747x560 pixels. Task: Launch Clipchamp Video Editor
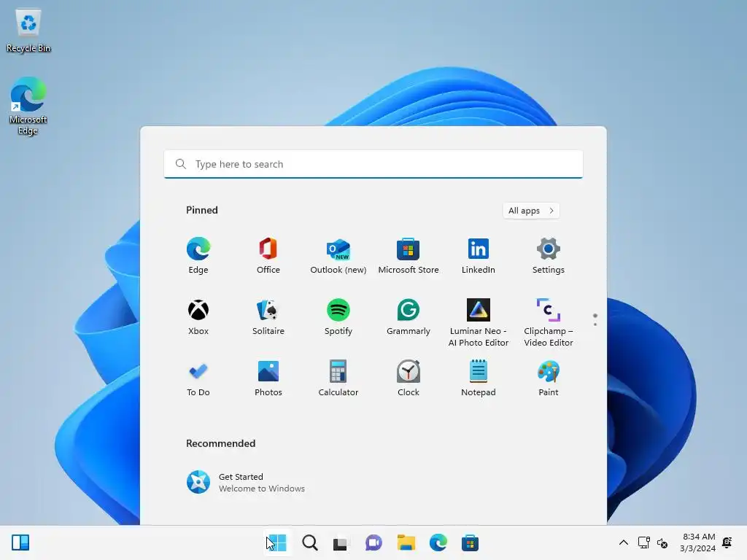coord(549,322)
